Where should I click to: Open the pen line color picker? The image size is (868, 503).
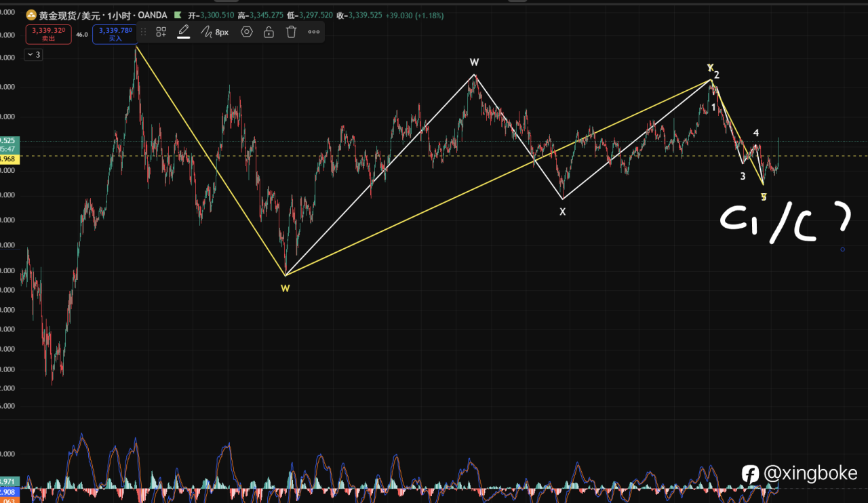[183, 32]
